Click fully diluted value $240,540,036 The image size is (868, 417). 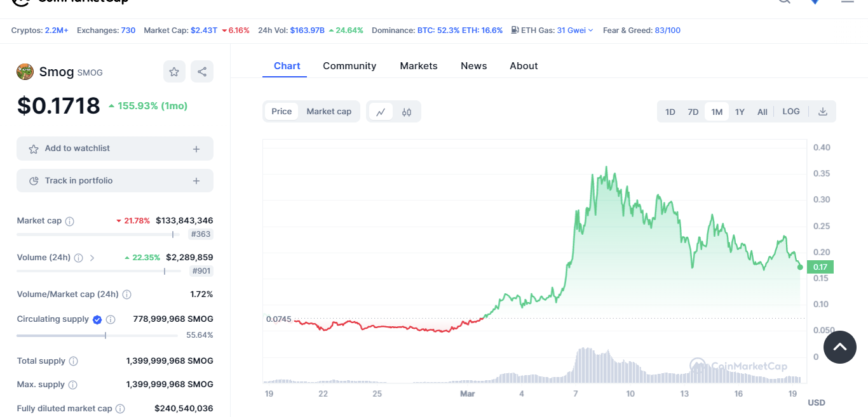point(184,409)
